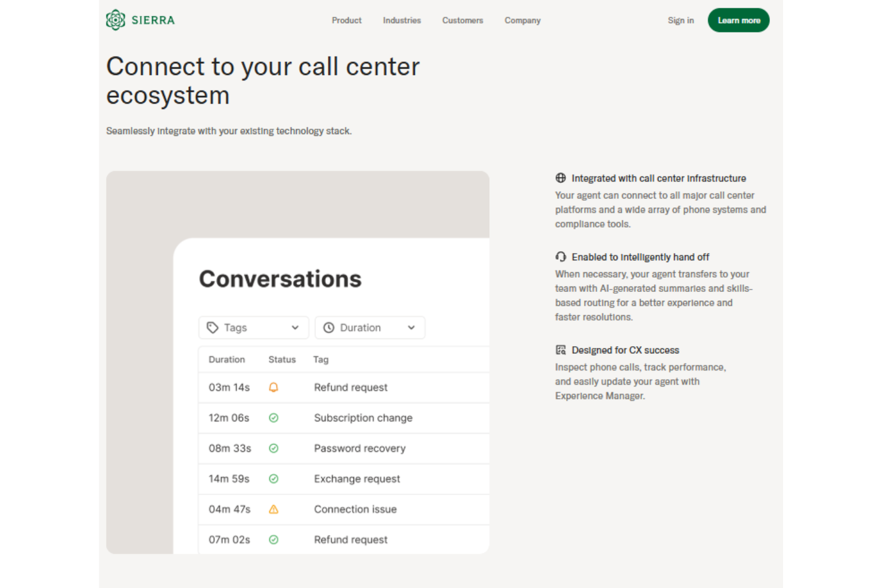Click the green check on 07m 02s Refund request
882x588 pixels.
(x=274, y=539)
